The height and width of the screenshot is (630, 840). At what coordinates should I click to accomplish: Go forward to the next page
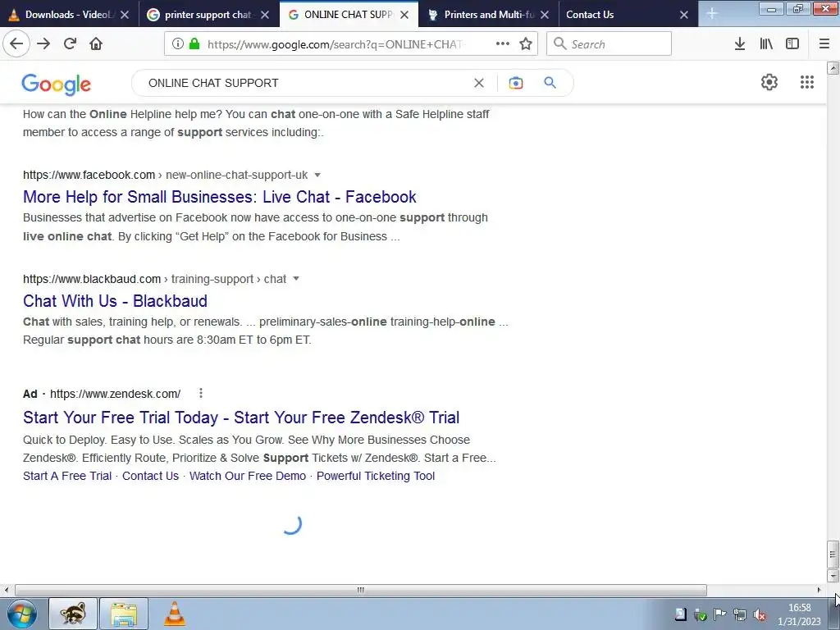point(43,43)
